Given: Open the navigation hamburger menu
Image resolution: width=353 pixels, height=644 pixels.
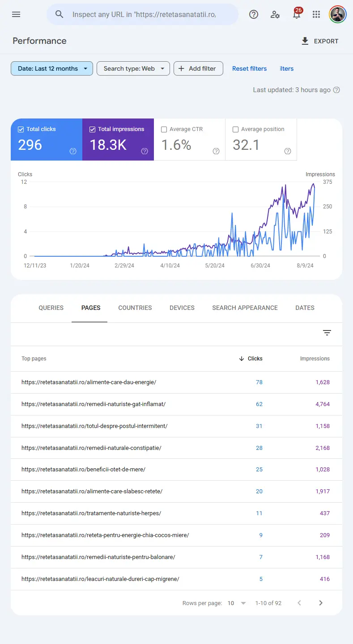Looking at the screenshot, I should [x=16, y=14].
